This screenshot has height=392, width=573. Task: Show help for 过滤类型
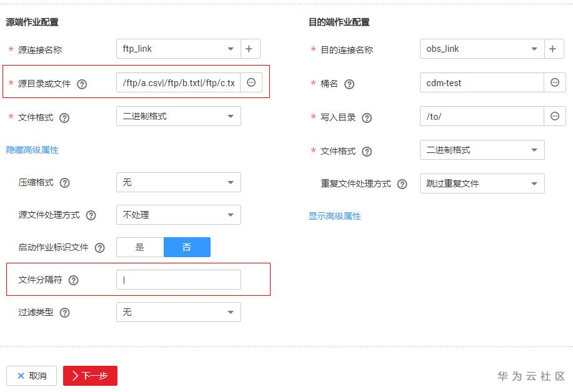coord(65,313)
